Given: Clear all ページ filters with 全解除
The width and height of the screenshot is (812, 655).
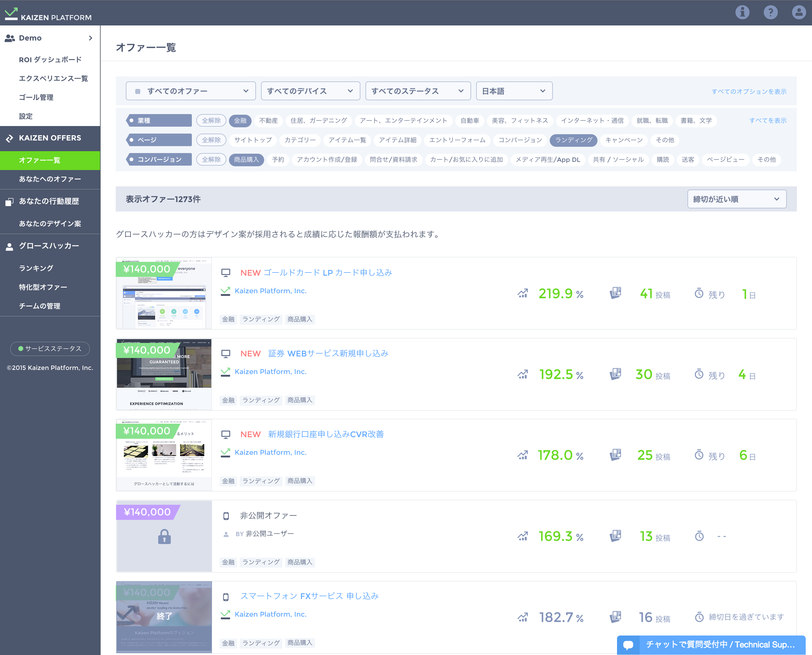Looking at the screenshot, I should click(211, 140).
